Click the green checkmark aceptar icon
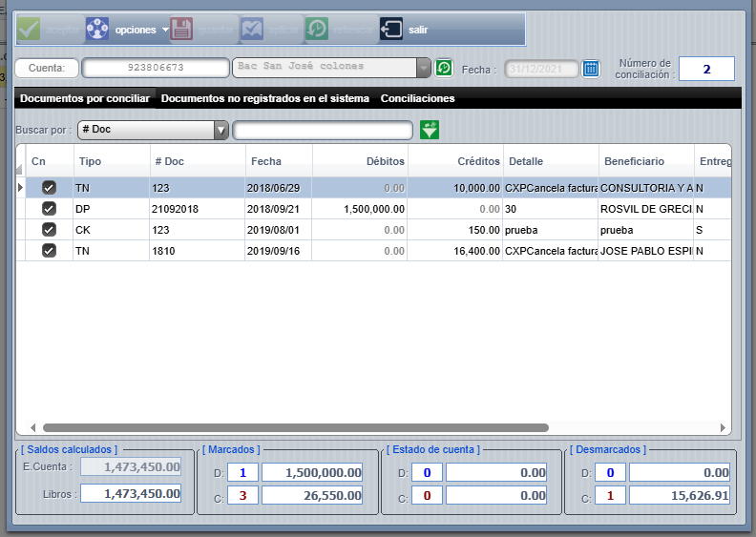756x537 pixels. pyautogui.click(x=29, y=30)
